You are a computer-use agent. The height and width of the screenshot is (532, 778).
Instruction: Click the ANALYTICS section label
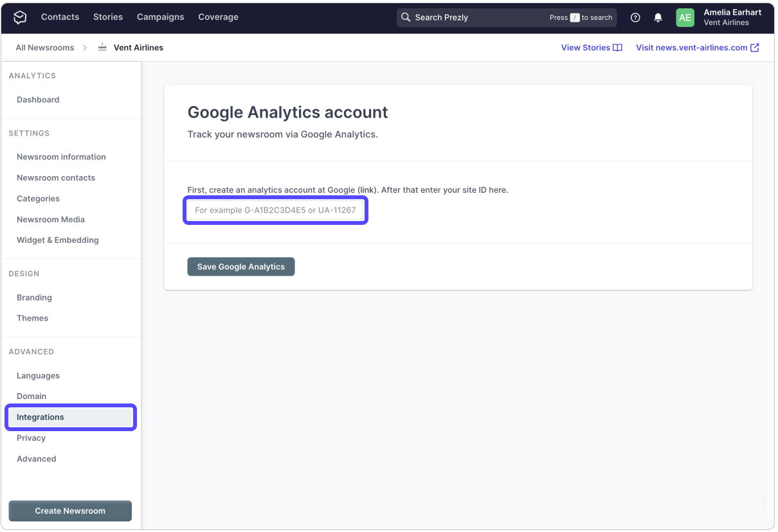click(32, 76)
